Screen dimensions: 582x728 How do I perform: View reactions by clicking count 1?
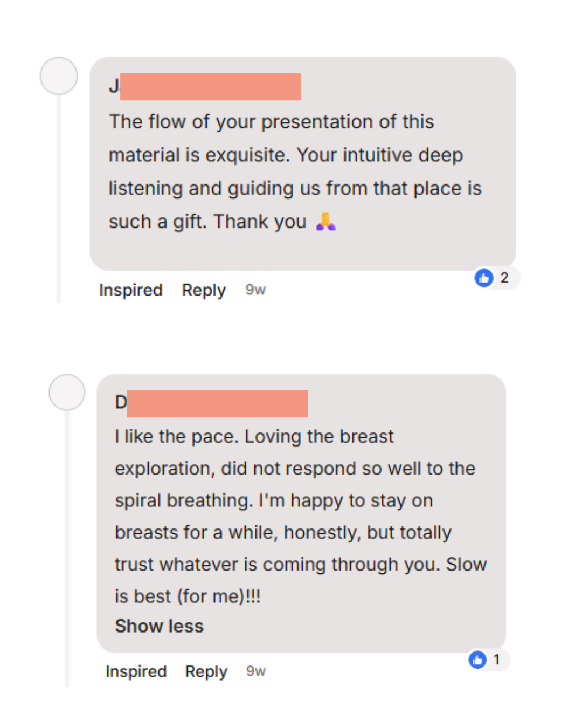(496, 659)
